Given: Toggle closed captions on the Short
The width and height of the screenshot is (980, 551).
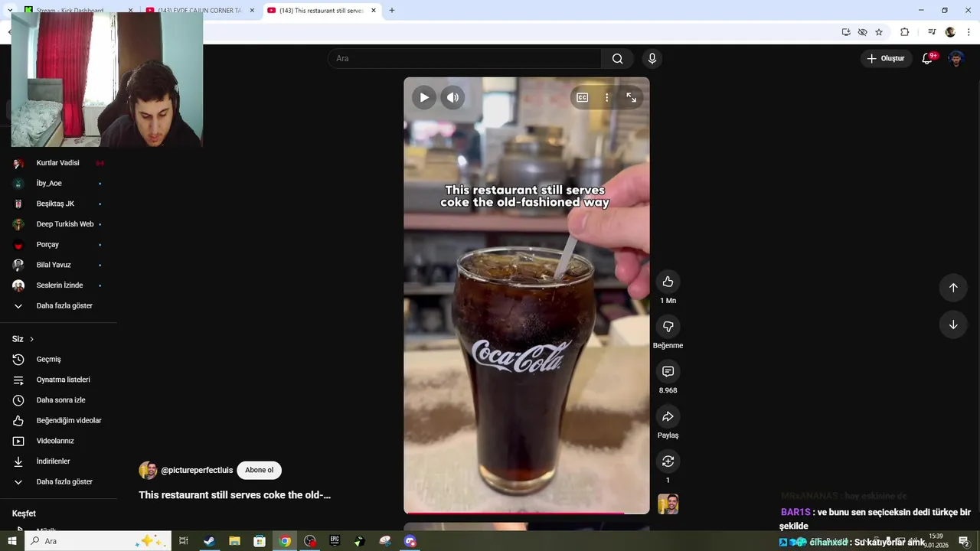Looking at the screenshot, I should (582, 97).
